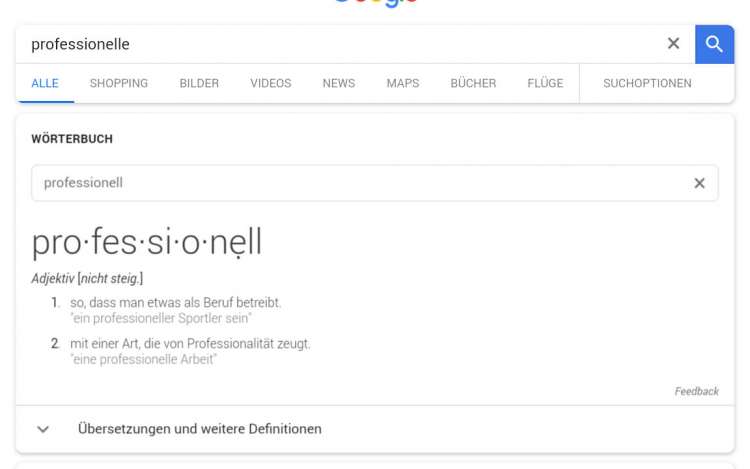Select the Maps tab
The height and width of the screenshot is (469, 750).
point(403,83)
